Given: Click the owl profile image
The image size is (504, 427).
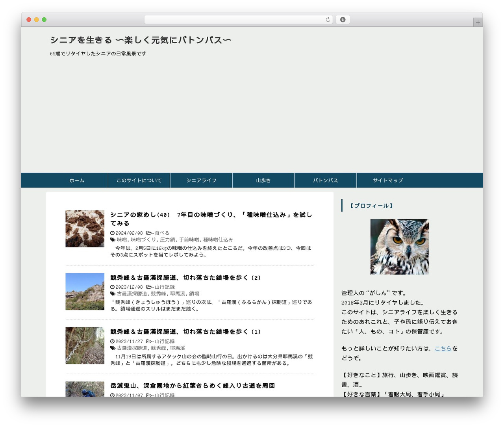Looking at the screenshot, I should pos(400,247).
